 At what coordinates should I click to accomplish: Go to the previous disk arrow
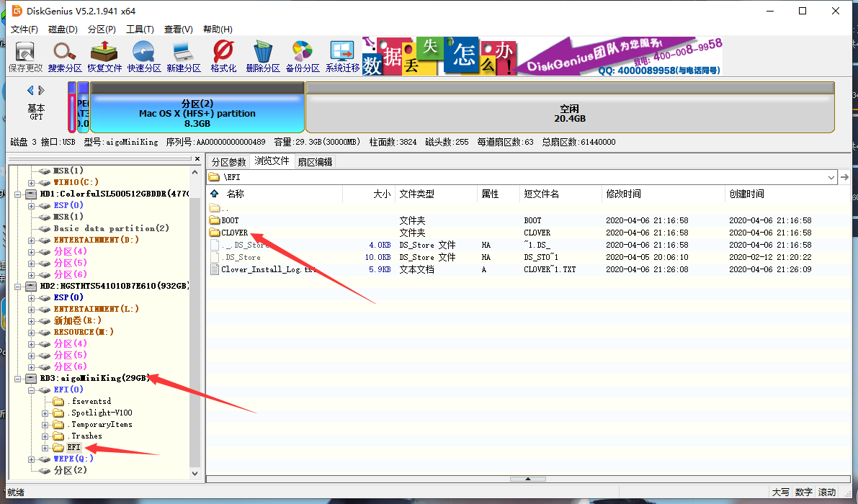tap(31, 90)
